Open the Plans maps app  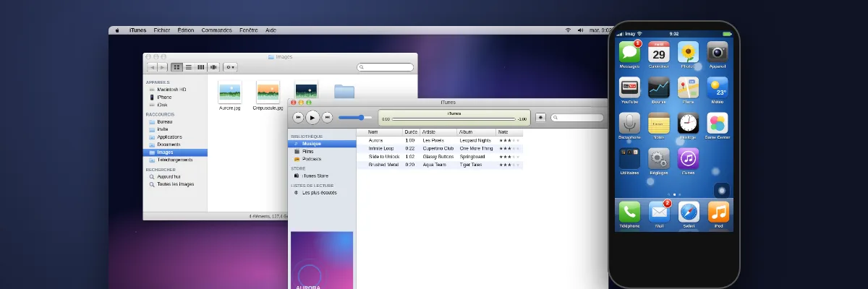(688, 87)
